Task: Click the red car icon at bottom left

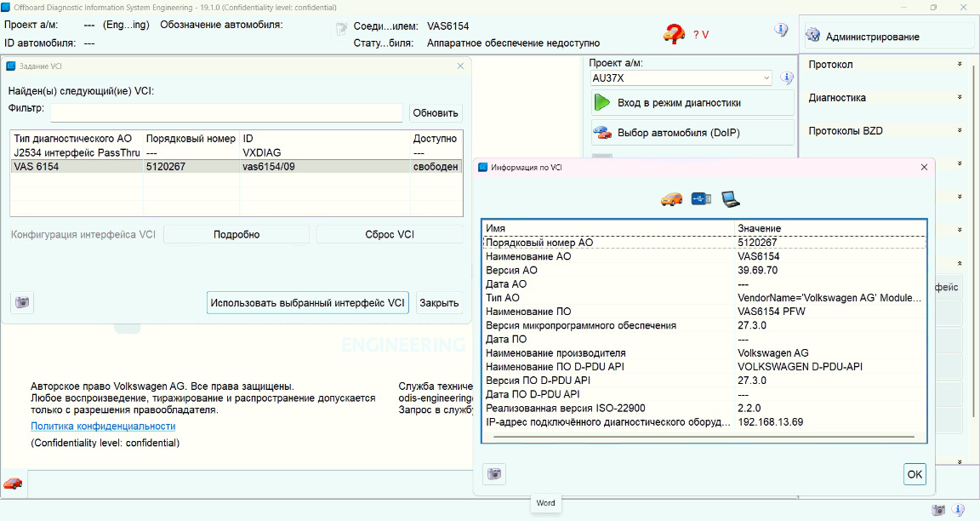Action: [13, 484]
